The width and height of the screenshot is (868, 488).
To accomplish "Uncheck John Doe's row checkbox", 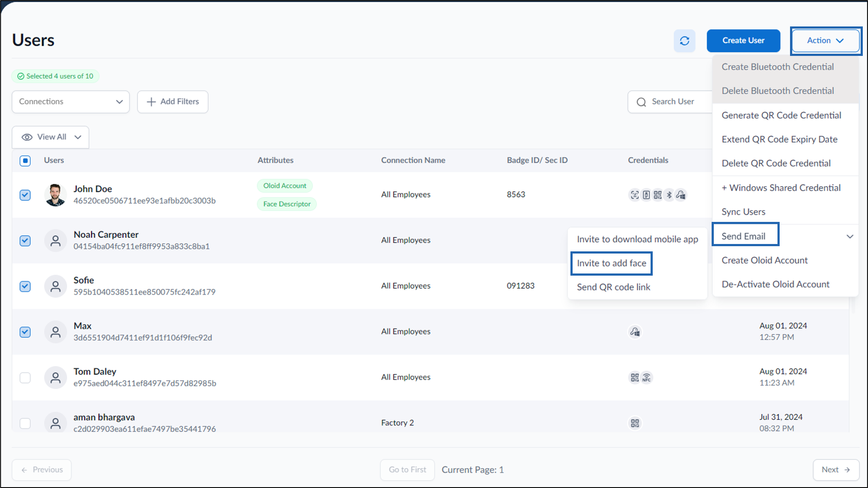I will (x=25, y=195).
